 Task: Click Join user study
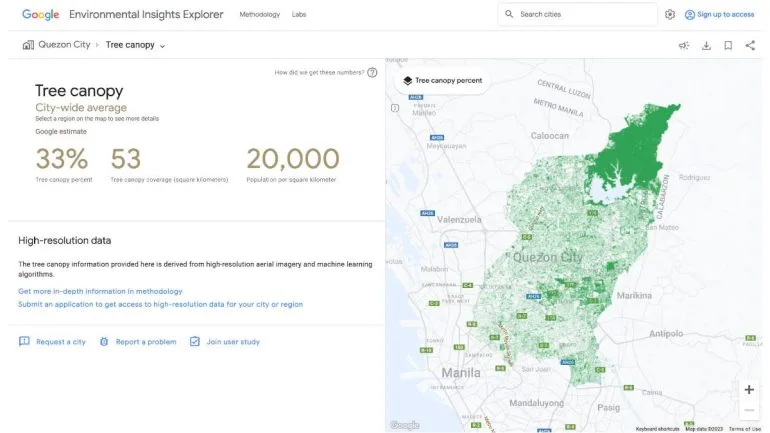click(233, 342)
